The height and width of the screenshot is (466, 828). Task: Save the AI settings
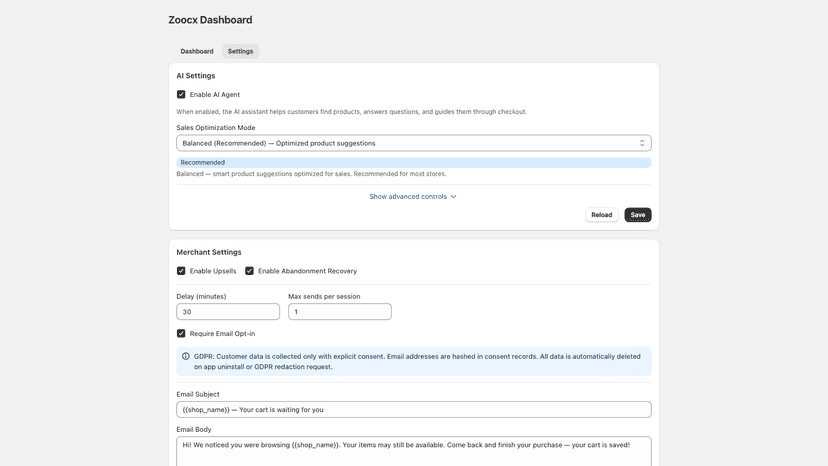coord(638,215)
